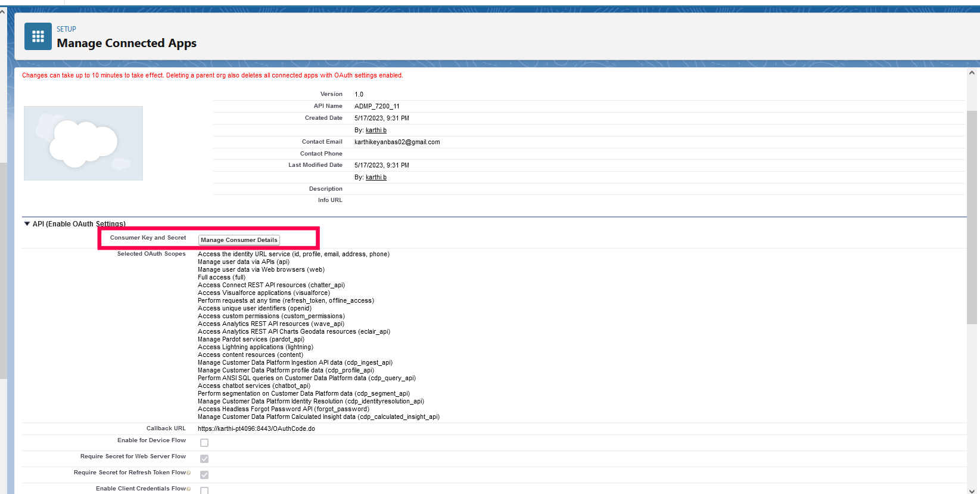Click the Callback URL value text
The width and height of the screenshot is (980, 494).
pos(256,428)
